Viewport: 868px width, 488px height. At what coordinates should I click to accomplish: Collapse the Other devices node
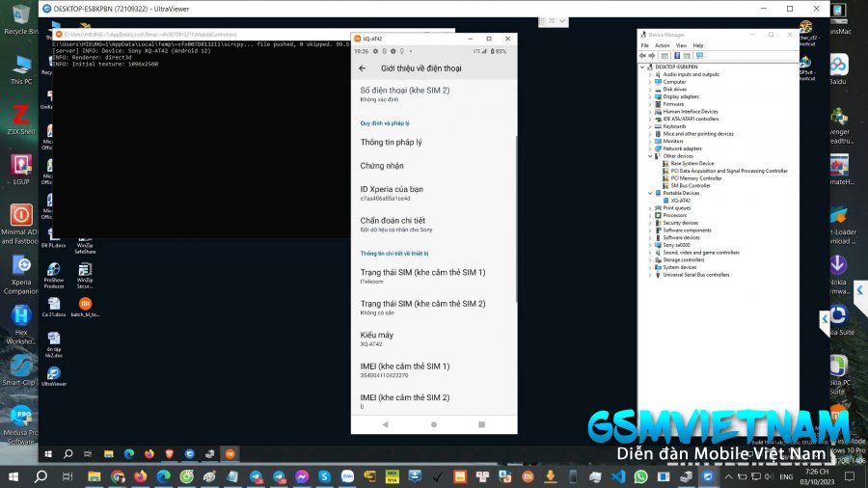tap(650, 156)
